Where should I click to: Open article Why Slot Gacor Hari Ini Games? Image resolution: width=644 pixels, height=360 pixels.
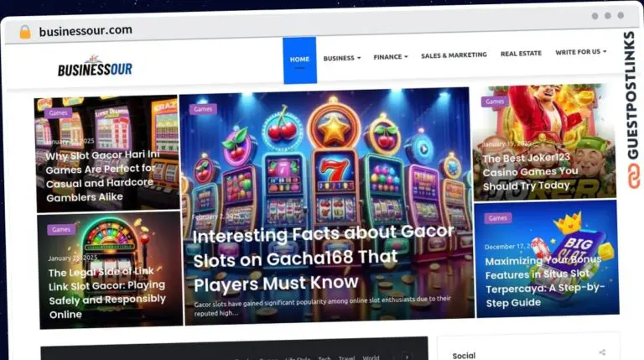pos(101,176)
